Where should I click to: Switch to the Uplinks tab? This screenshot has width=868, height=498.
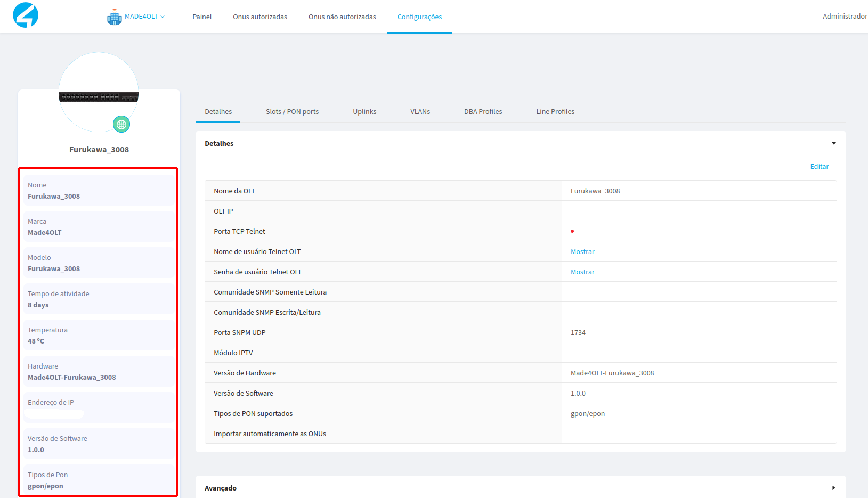click(x=364, y=111)
